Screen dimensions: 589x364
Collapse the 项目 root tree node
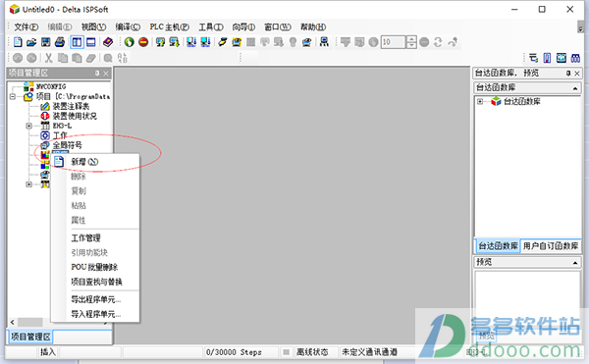pyautogui.click(x=13, y=97)
